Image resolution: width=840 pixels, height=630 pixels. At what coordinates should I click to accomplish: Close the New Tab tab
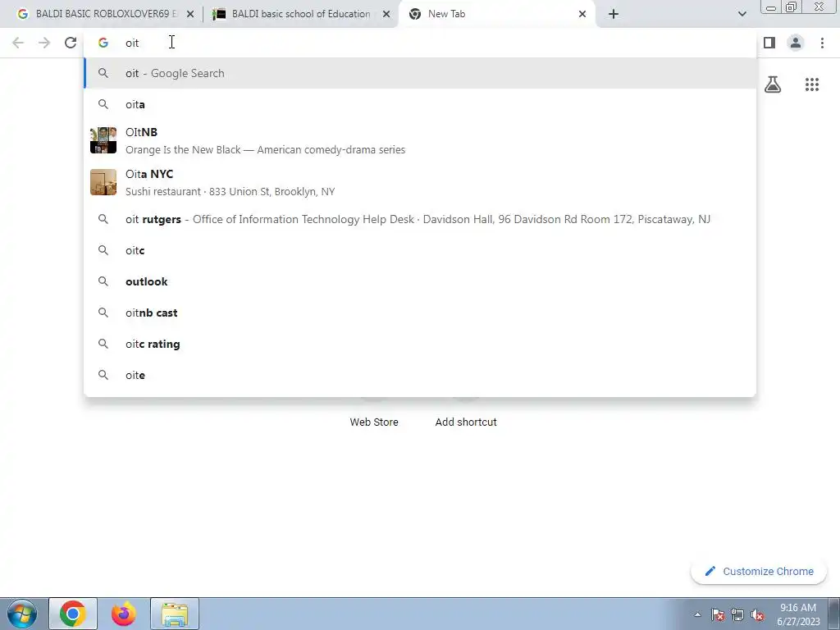(582, 14)
